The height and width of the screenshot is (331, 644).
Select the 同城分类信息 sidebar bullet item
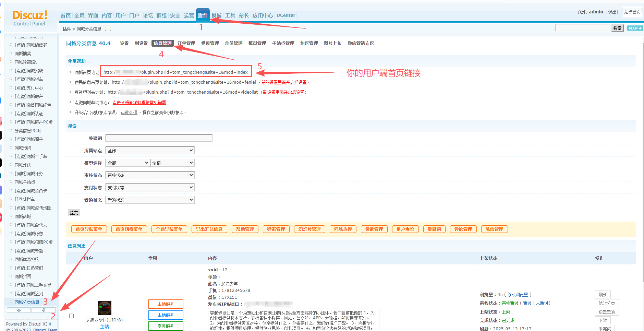pos(27,302)
